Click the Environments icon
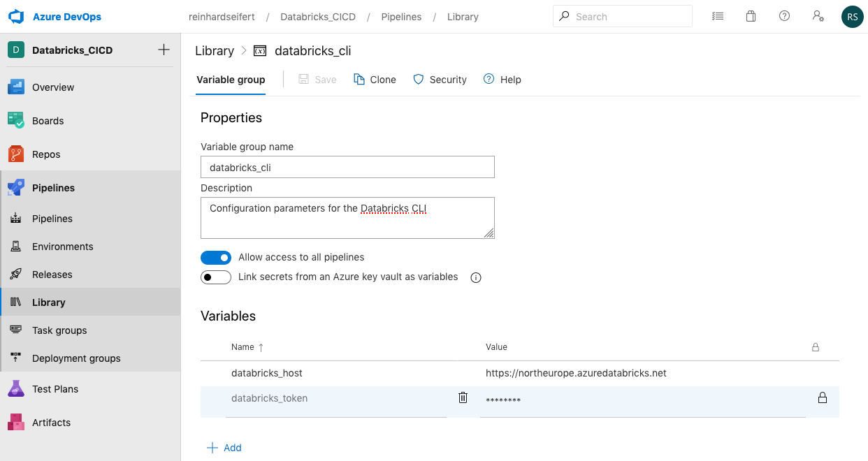The image size is (868, 461). click(x=16, y=247)
